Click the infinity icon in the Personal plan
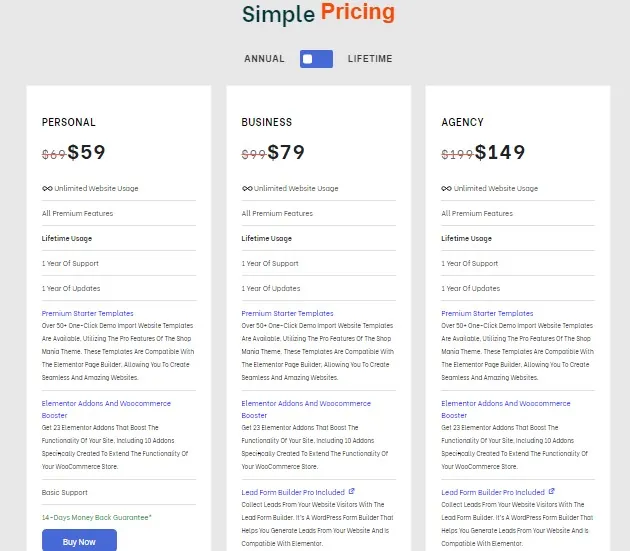Screen dimensions: 630x551 tap(47, 188)
